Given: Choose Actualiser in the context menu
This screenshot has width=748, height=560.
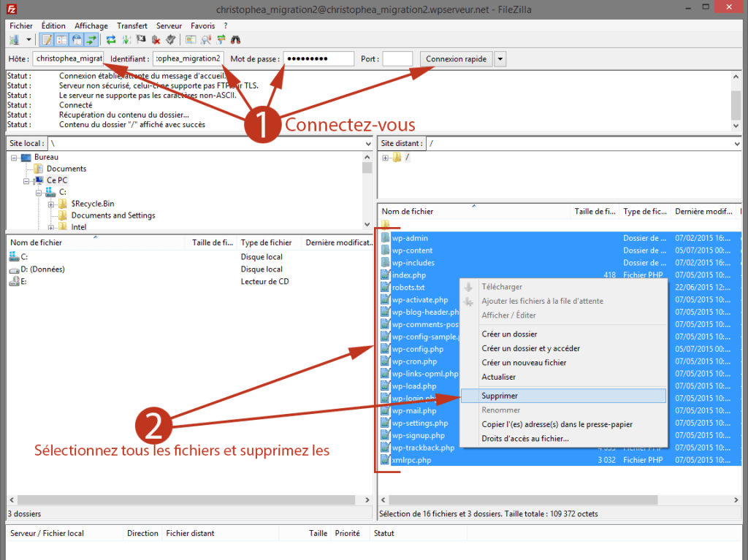Looking at the screenshot, I should pyautogui.click(x=563, y=377).
